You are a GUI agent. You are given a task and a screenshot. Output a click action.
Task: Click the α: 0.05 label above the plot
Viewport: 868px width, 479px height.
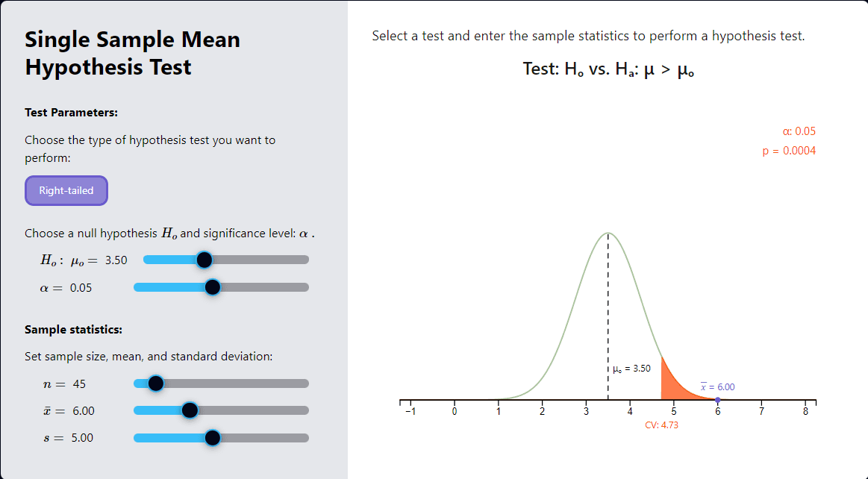coord(800,131)
